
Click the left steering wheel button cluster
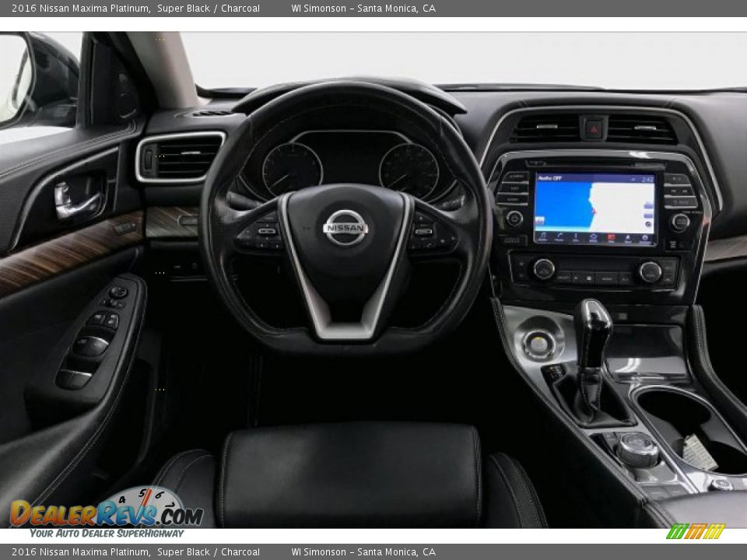(x=261, y=232)
